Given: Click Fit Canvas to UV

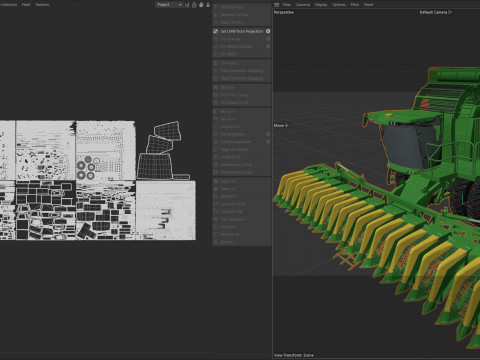Looking at the screenshot, I should pyautogui.click(x=242, y=103).
